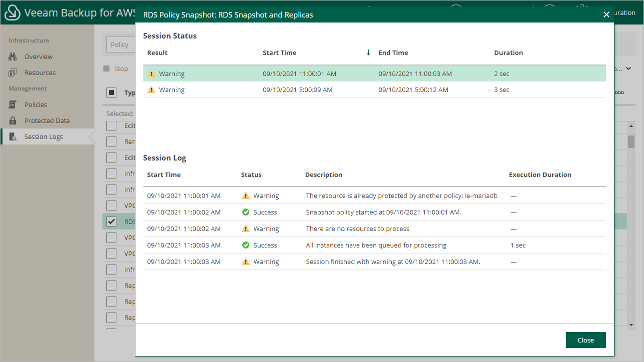The width and height of the screenshot is (644, 362).
Task: Click warning icon beside 'already protected by another policy' entry
Action: 245,195
